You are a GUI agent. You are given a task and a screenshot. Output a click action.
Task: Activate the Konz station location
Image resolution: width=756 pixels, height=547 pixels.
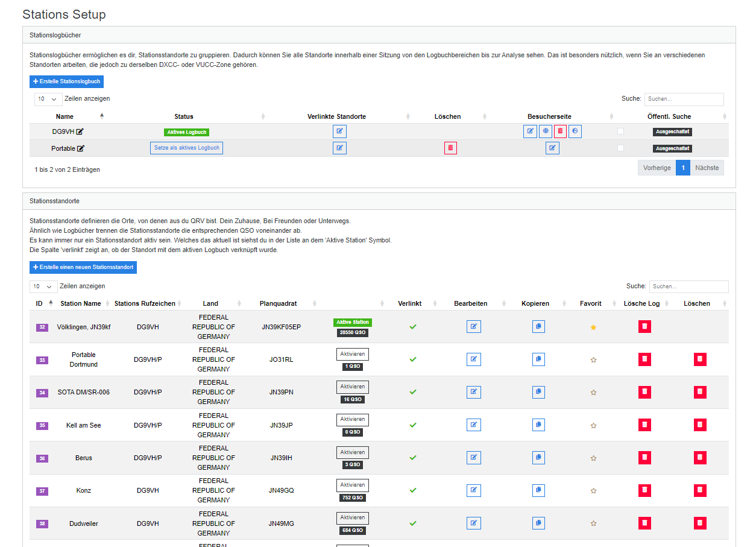[x=352, y=485]
